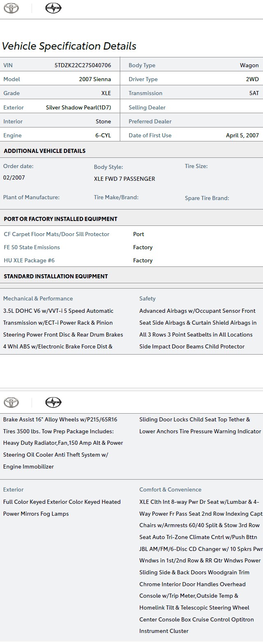Click the Side Impact Door Beams line
This screenshot has height=644, width=263.
pos(192,346)
